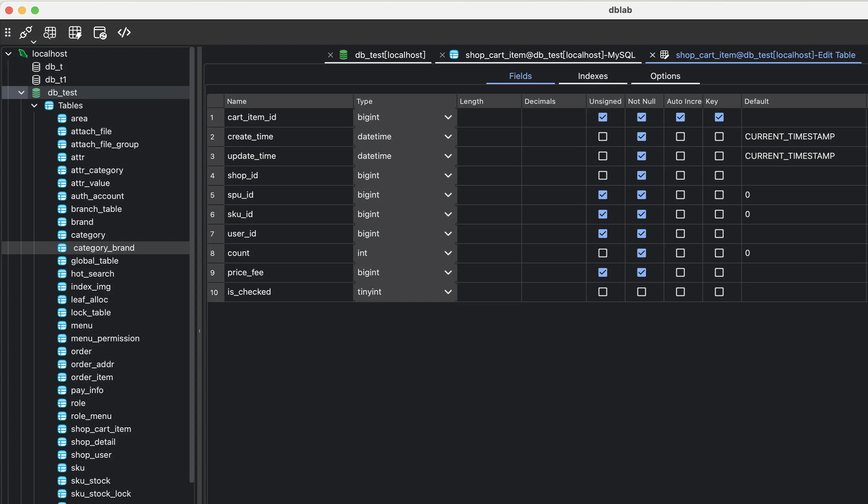Collapse the localhost connection node
The height and width of the screenshot is (504, 868).
9,54
